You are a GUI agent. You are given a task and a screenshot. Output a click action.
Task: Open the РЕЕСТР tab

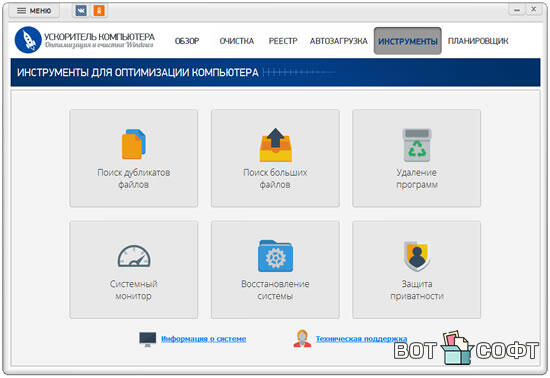pyautogui.click(x=283, y=41)
